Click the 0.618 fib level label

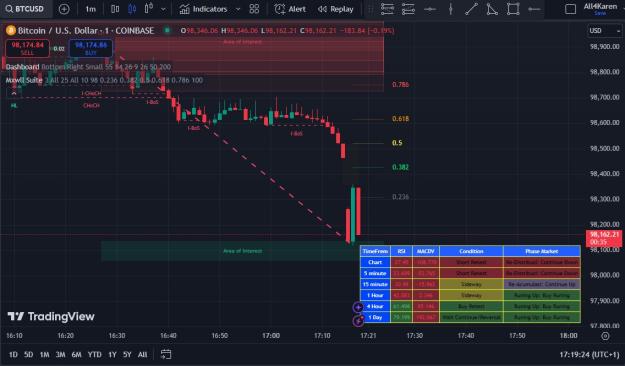pos(400,119)
